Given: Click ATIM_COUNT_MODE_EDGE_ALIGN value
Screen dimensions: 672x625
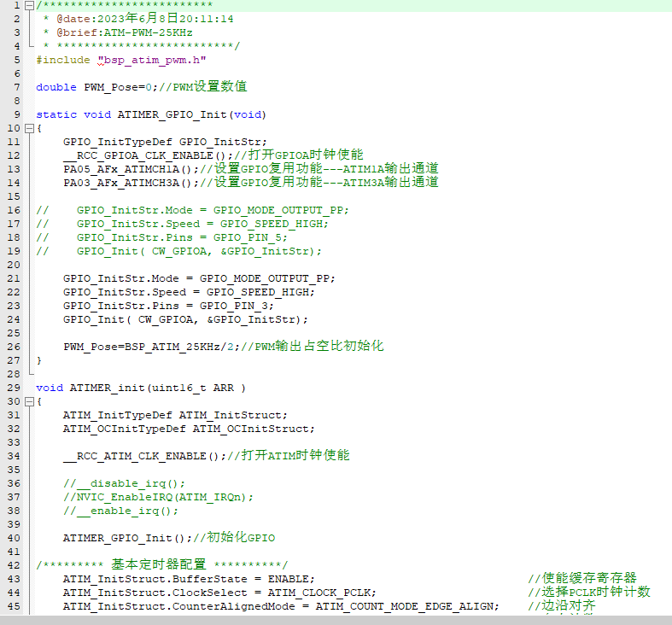Looking at the screenshot, I should click(x=404, y=606).
